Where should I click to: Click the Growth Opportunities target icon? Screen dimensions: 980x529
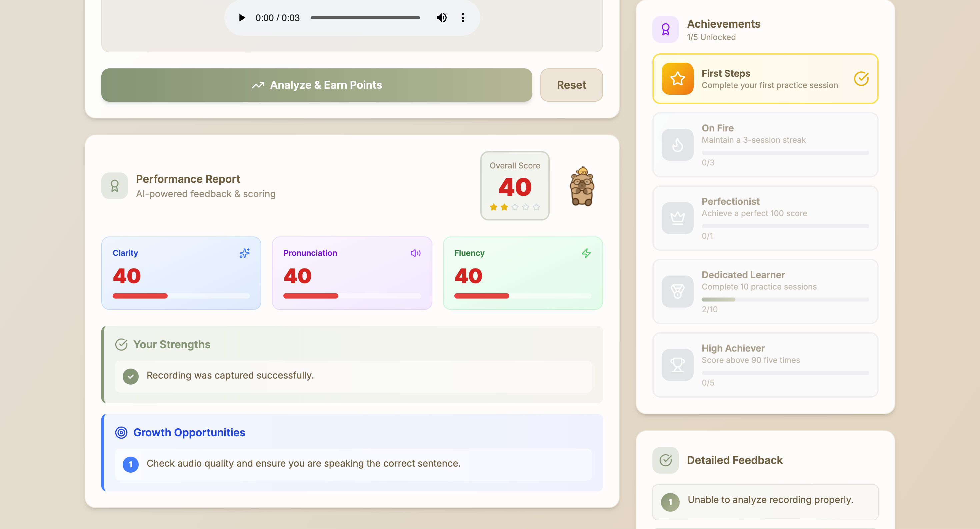pyautogui.click(x=121, y=433)
